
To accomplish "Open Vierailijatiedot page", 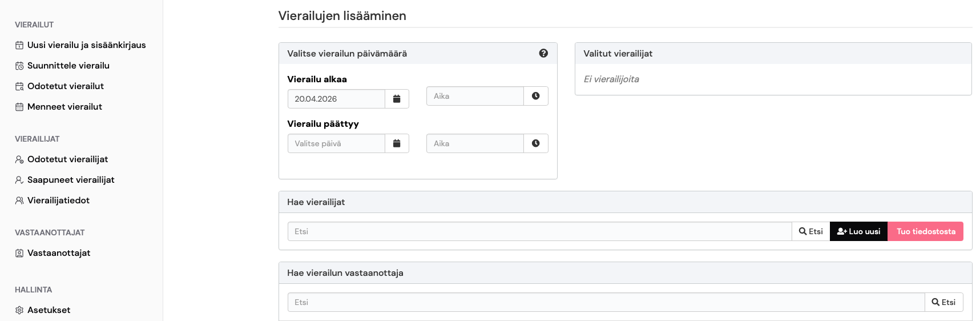I will (58, 200).
